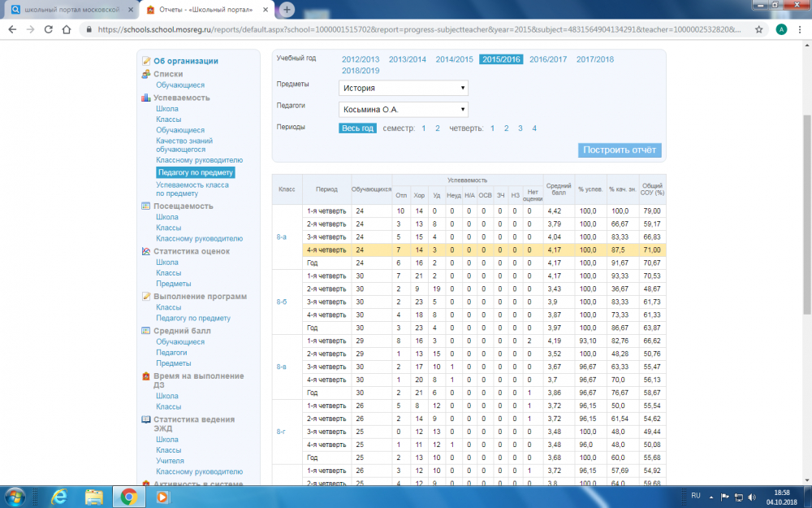Click icon next to Об организации
Image resolution: width=812 pixels, height=508 pixels.
pyautogui.click(x=146, y=61)
